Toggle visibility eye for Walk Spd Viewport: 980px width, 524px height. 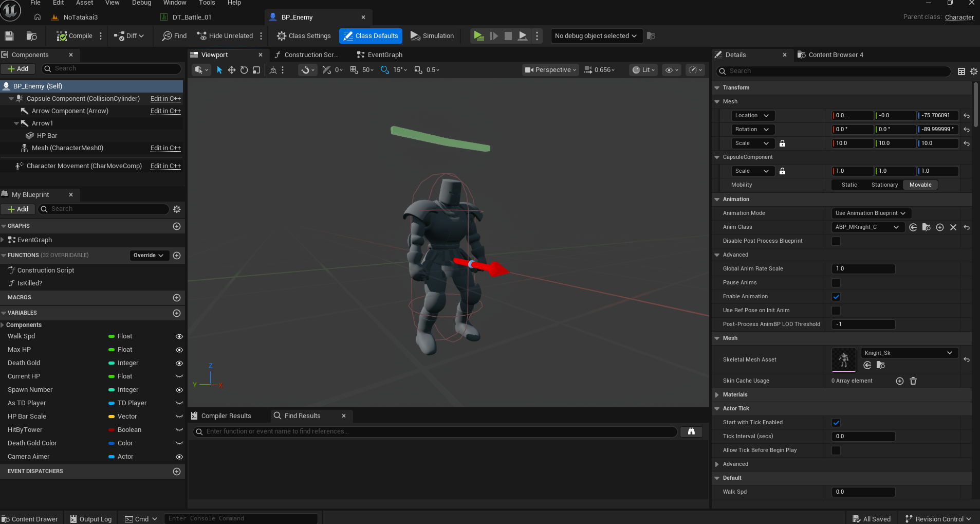[x=179, y=337]
